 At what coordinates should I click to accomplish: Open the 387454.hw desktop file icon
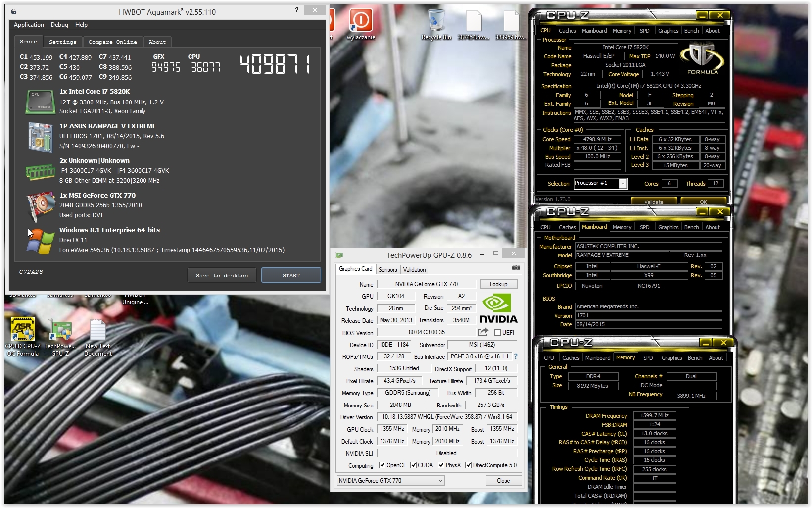pos(474,24)
